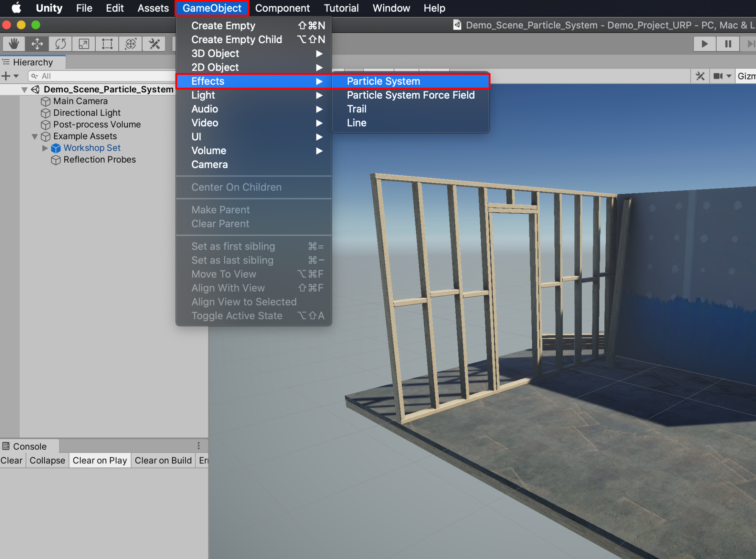This screenshot has width=756, height=559.
Task: Toggle Collapse in Console
Action: tap(47, 460)
